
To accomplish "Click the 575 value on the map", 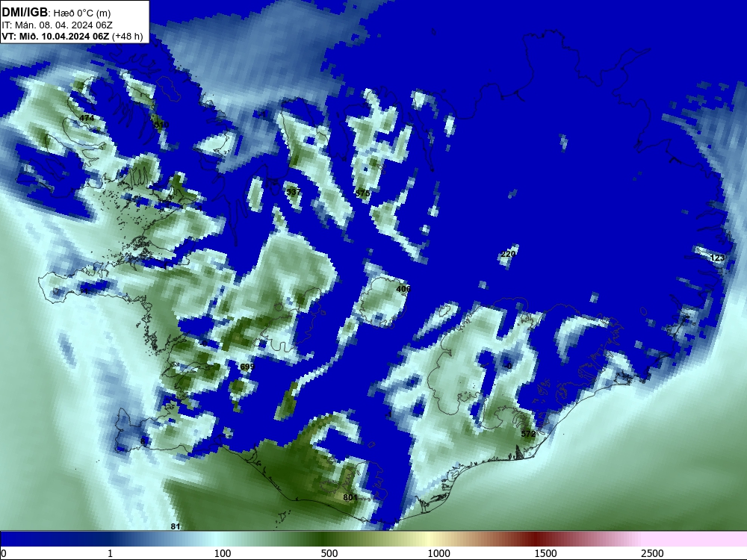I will point(362,193).
